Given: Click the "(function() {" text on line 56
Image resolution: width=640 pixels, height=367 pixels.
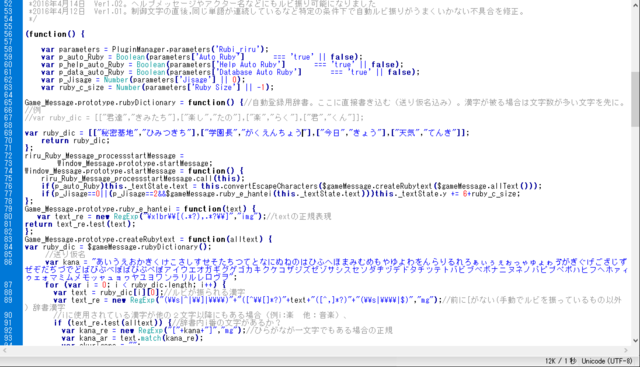Looking at the screenshot, I should pos(55,34).
